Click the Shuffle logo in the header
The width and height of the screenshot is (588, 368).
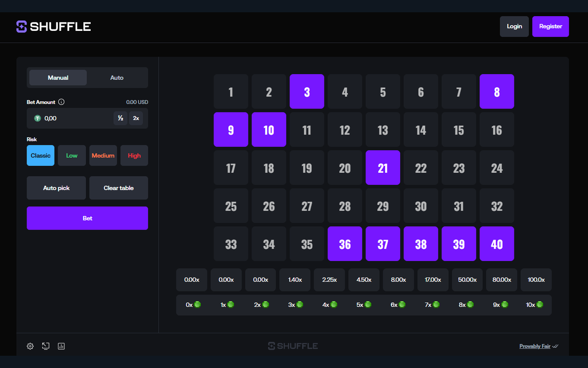tap(53, 26)
